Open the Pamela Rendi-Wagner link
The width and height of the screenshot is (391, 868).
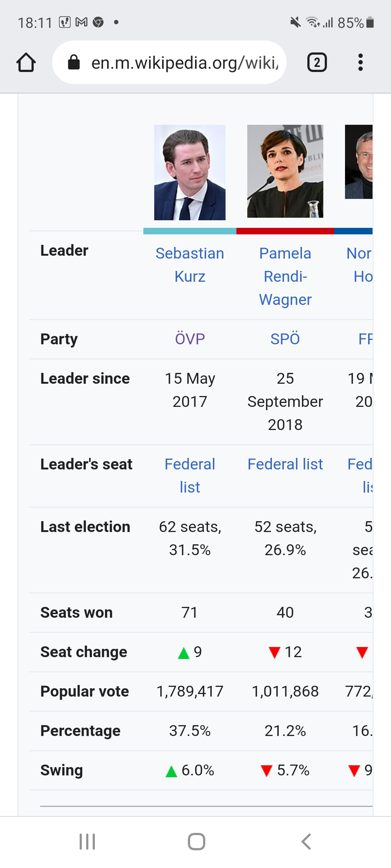[285, 277]
